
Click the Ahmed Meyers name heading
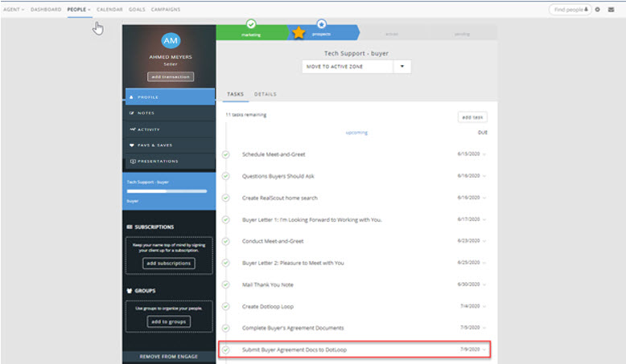click(x=171, y=57)
